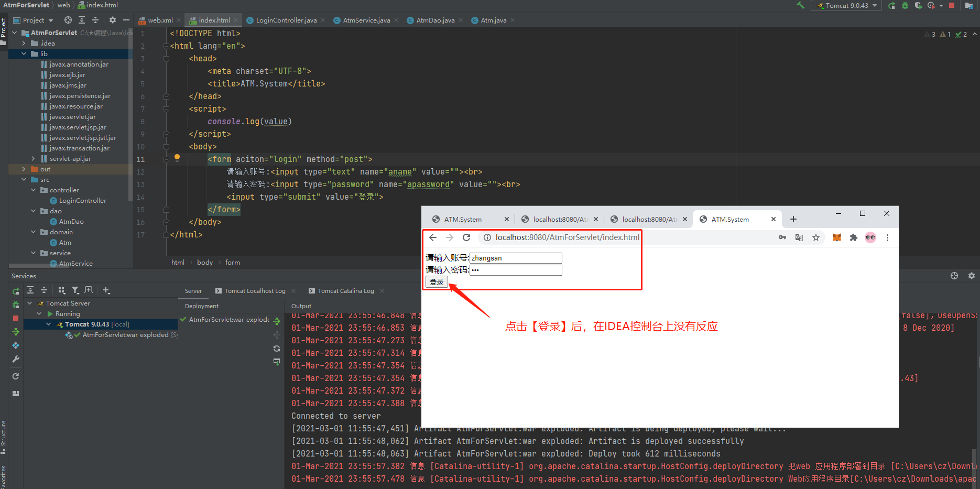Expand the .idea folder
The image size is (980, 489).
(x=24, y=44)
